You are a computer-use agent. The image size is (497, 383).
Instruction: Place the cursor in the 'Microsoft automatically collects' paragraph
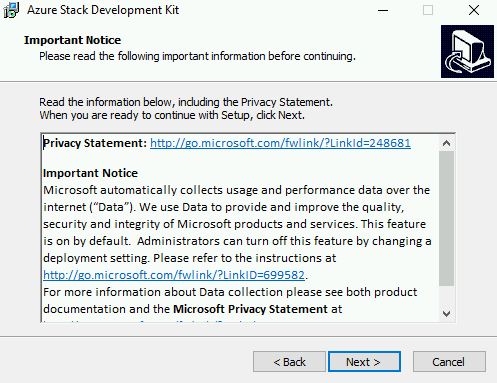pos(237,224)
